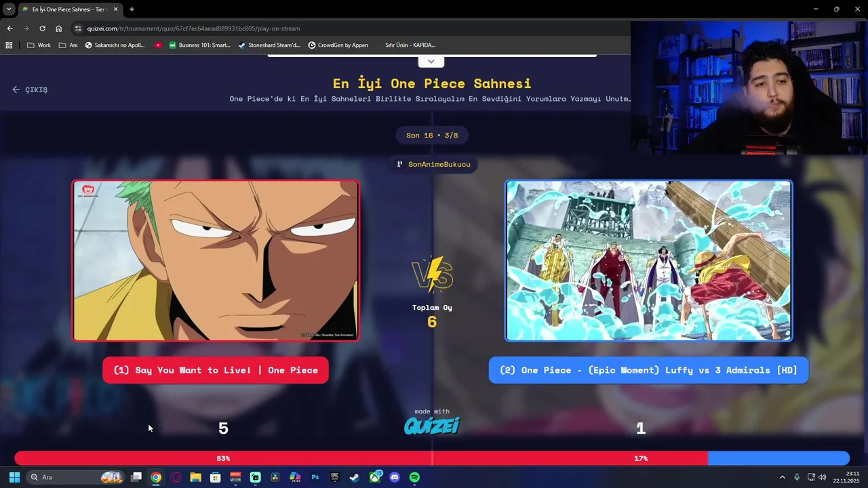Vote for (2) Luffy vs 3 Admirals
Viewport: 868px width, 488px height.
tap(649, 370)
